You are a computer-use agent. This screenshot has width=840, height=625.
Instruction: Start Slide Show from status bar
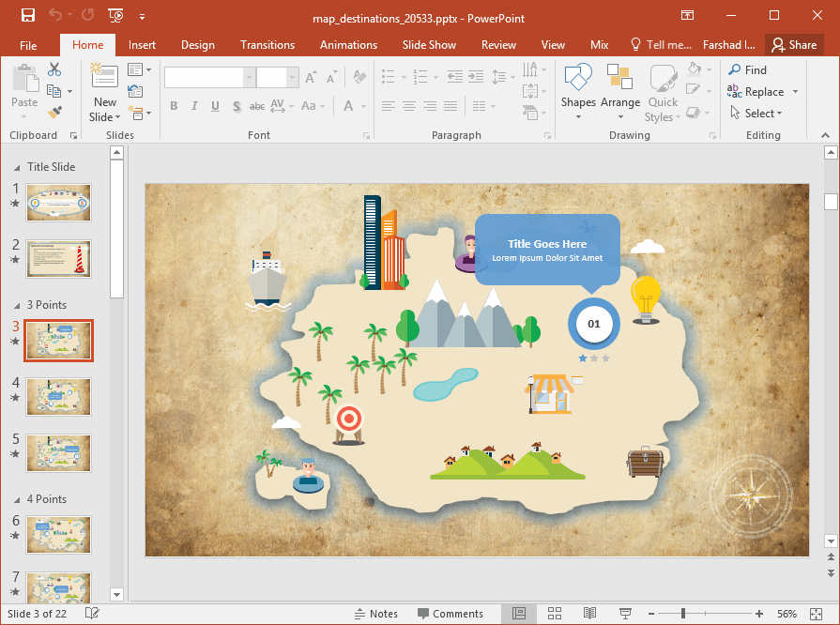click(626, 614)
